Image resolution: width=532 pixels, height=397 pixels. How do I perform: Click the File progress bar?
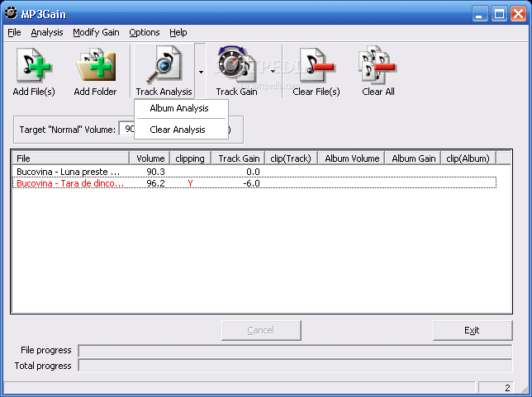pos(295,351)
